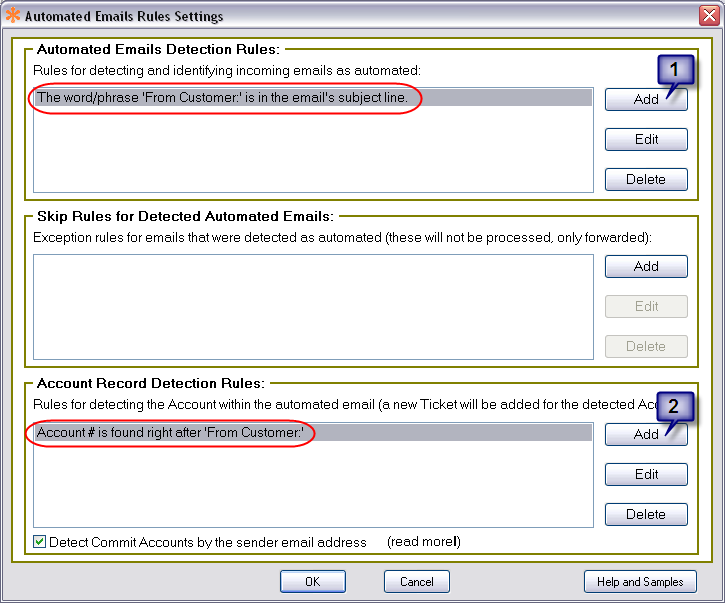Delete the selected Account Record Detection rule

(x=646, y=514)
